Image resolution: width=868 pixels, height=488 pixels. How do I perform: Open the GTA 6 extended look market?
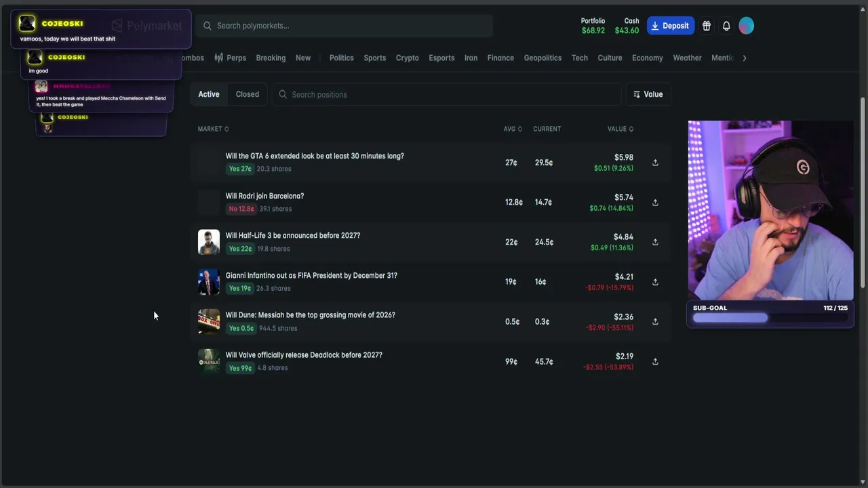(315, 156)
